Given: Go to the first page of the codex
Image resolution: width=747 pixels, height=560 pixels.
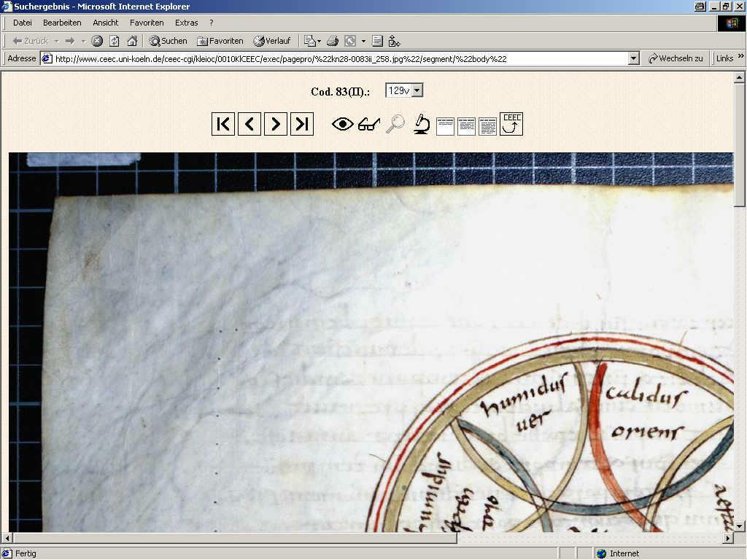Looking at the screenshot, I should tap(223, 124).
